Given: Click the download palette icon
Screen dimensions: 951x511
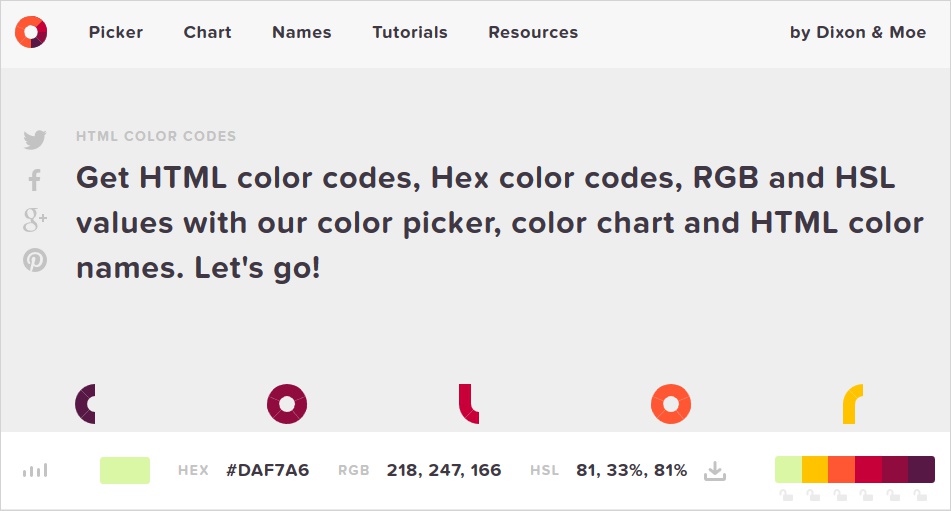Looking at the screenshot, I should click(x=714, y=470).
